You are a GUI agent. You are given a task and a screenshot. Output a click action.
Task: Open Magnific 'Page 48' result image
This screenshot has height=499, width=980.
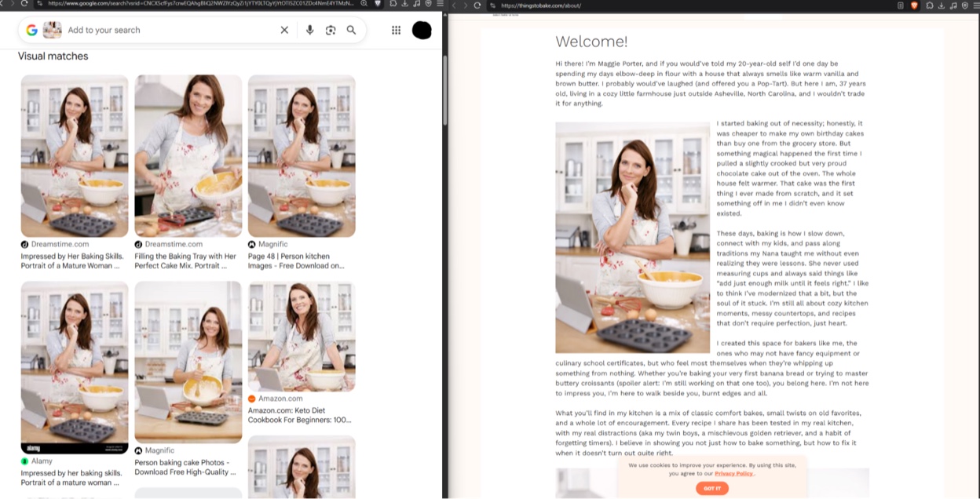(x=302, y=156)
